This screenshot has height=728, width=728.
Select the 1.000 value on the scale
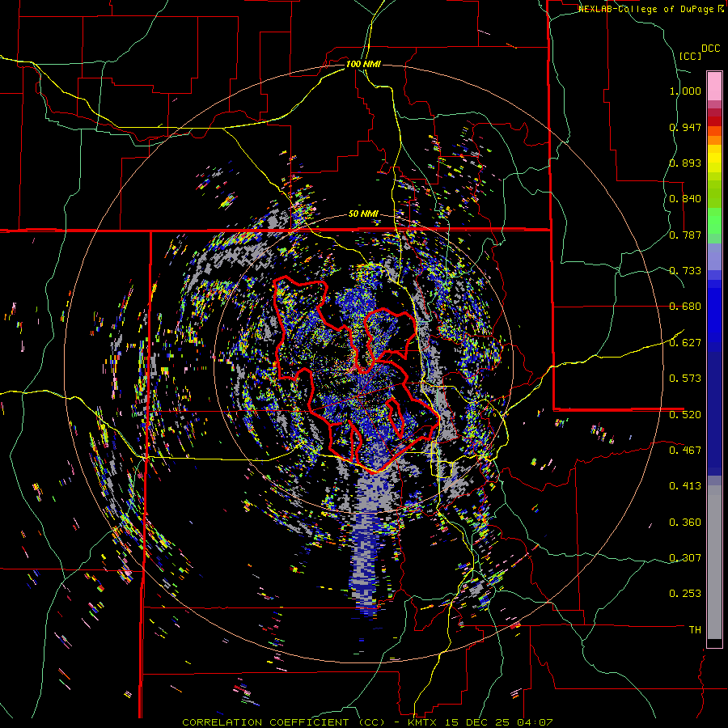click(685, 91)
